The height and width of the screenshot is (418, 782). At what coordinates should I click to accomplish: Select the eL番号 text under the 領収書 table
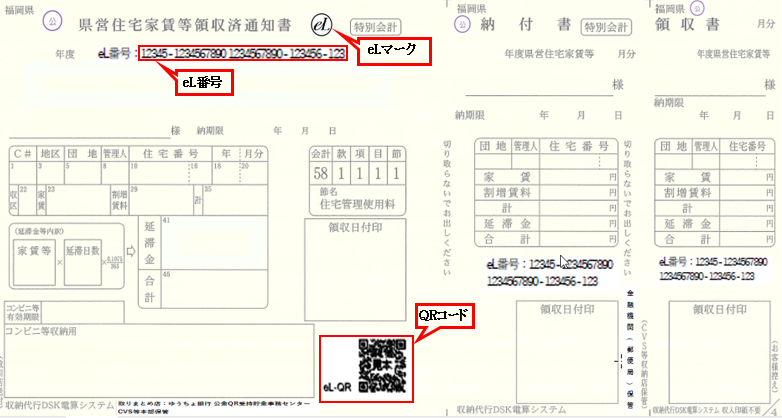[x=713, y=269]
